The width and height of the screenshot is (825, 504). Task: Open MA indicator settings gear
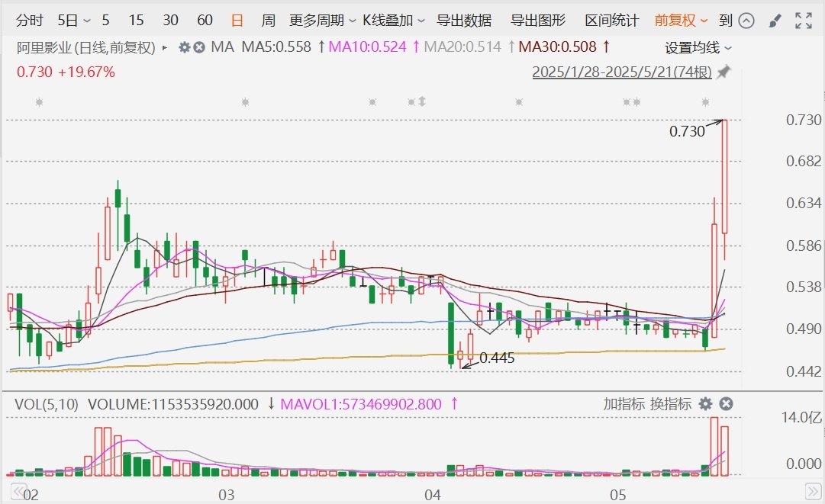(184, 48)
